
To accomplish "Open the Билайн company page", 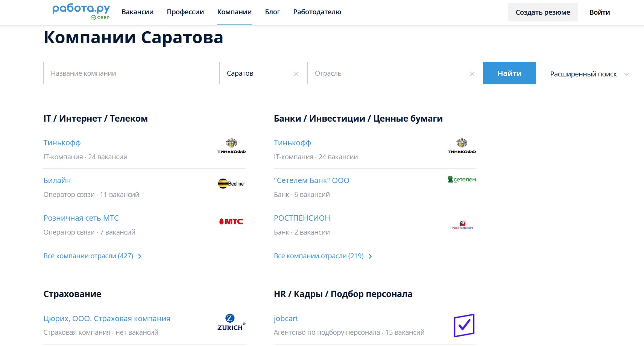I will coord(57,180).
